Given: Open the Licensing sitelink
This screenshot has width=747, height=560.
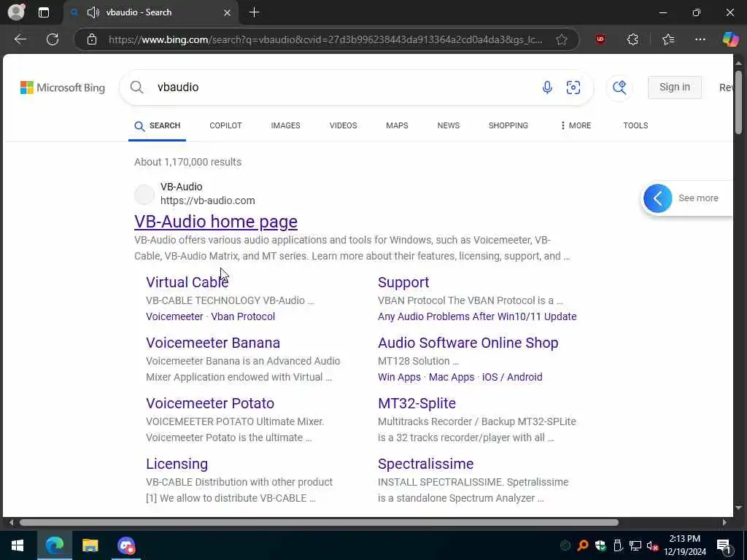Looking at the screenshot, I should (x=177, y=463).
